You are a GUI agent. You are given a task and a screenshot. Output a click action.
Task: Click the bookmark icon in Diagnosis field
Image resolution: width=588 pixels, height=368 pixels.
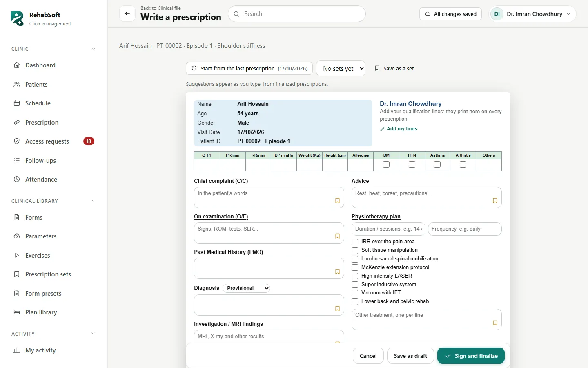coord(337,309)
